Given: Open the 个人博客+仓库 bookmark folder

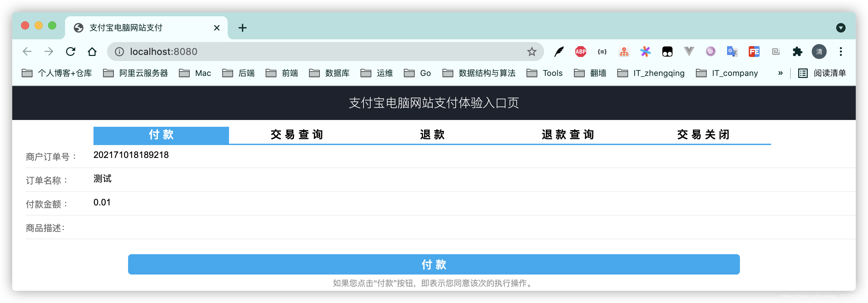Looking at the screenshot, I should click(57, 73).
